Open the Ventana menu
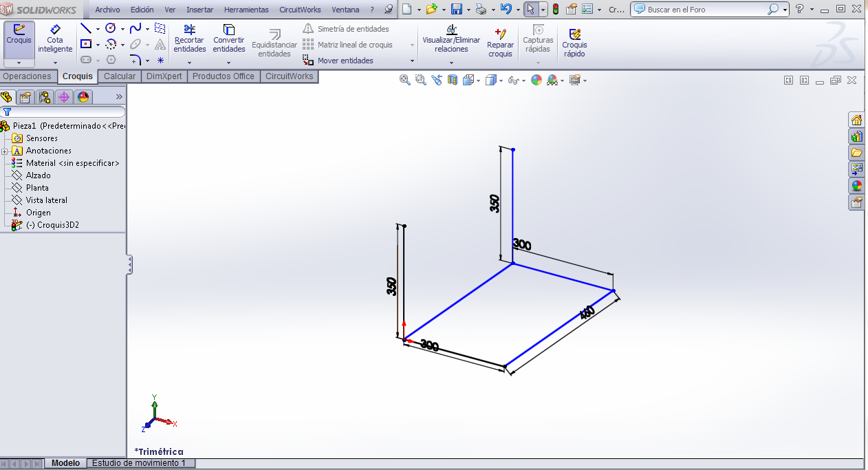Screen dimensions: 868x470 coord(345,10)
